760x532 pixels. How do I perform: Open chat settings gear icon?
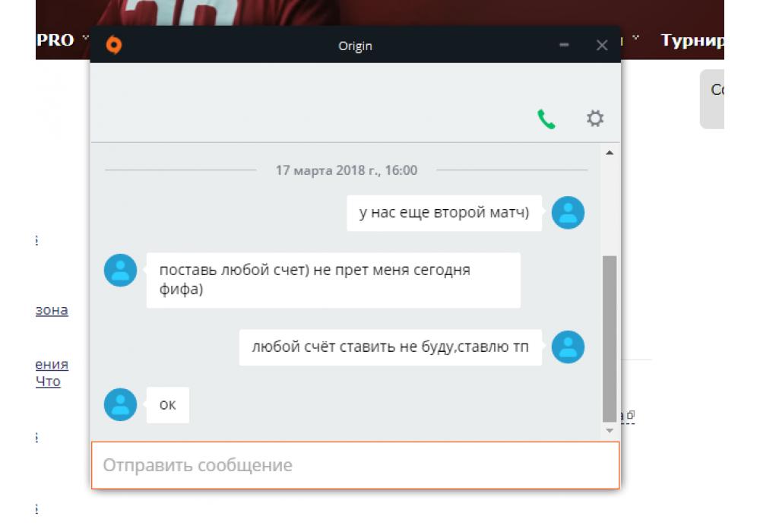tap(595, 119)
